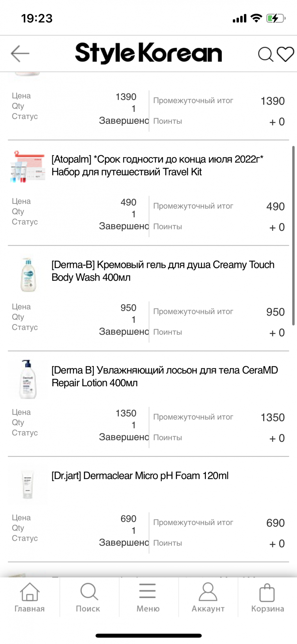Open Derma B CeraMD Repair Lotion title
This screenshot has height=644, width=297.
(164, 376)
